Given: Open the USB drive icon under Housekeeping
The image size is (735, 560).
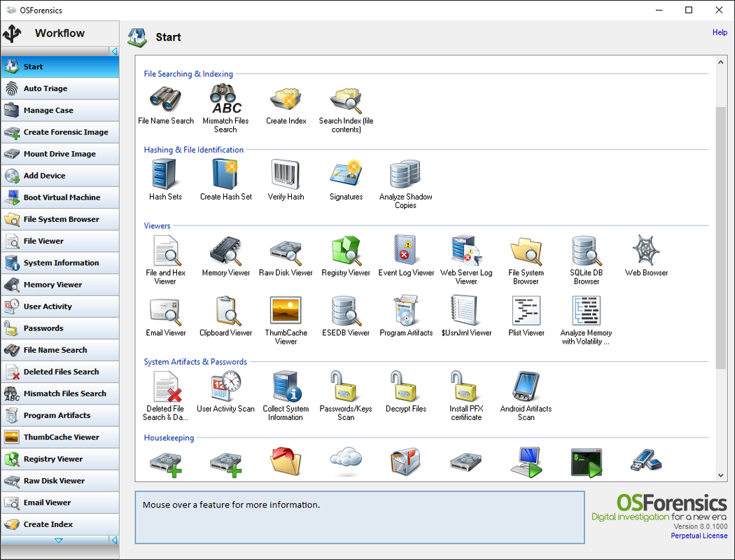Looking at the screenshot, I should coord(646,461).
